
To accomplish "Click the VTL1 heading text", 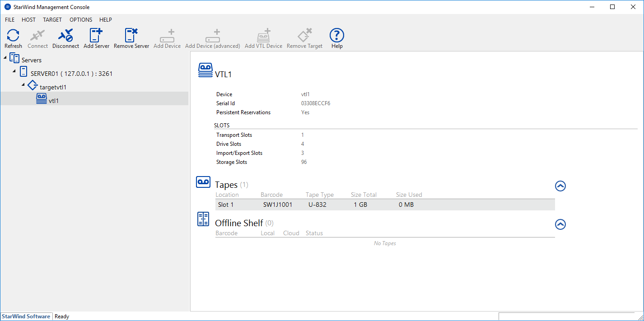I will tap(223, 74).
